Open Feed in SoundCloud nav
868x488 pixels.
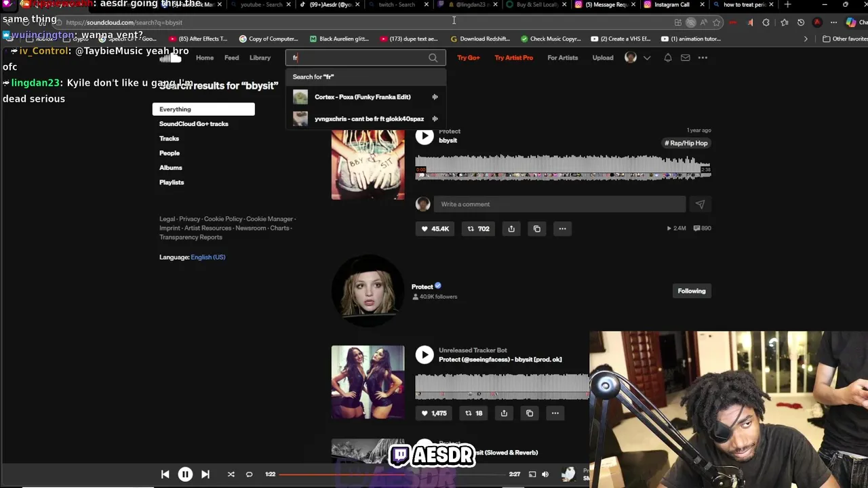pyautogui.click(x=232, y=58)
